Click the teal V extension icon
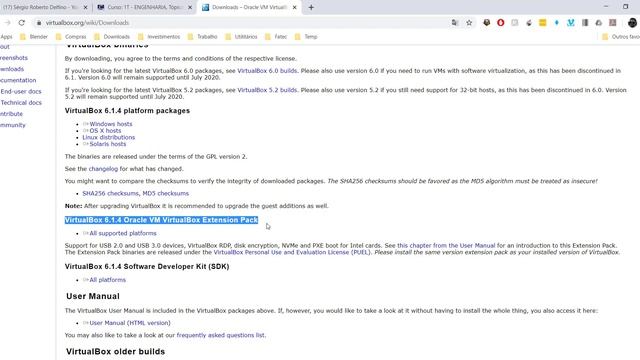This screenshot has height=360, width=640. (571, 23)
